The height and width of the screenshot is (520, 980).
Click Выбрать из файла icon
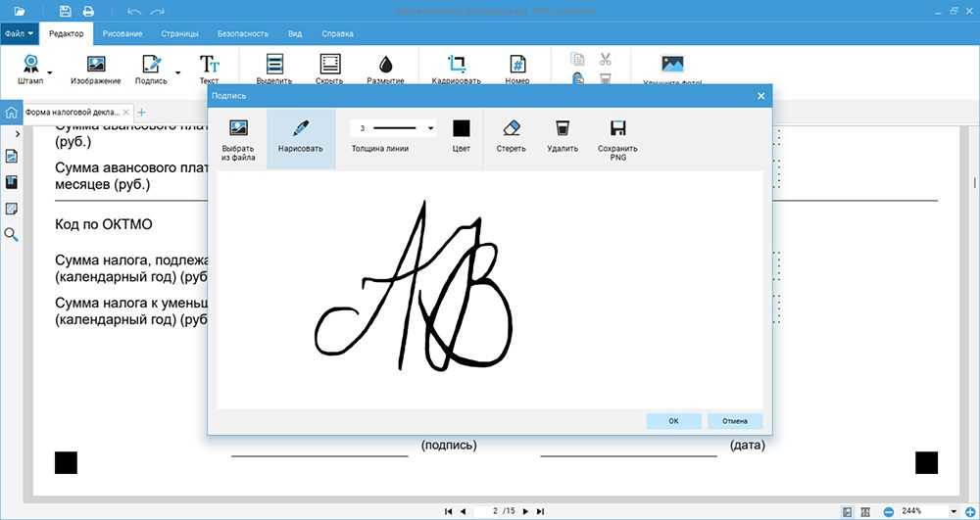coord(238,137)
